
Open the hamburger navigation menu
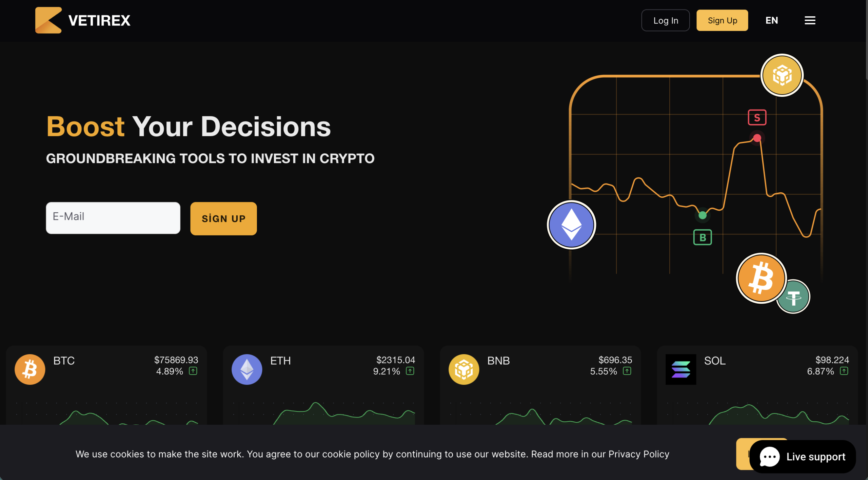810,20
